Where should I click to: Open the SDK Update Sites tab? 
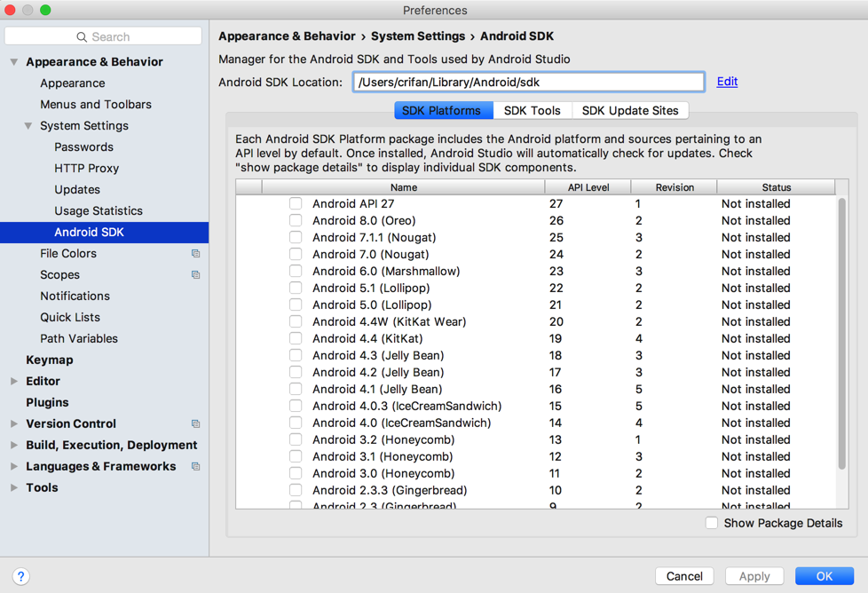point(630,111)
